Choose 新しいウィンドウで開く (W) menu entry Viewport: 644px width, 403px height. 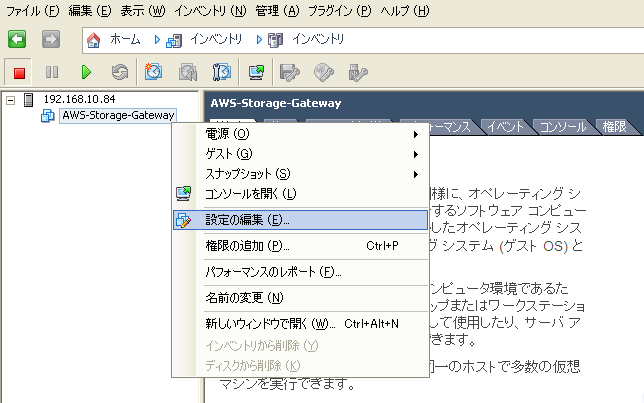click(301, 324)
